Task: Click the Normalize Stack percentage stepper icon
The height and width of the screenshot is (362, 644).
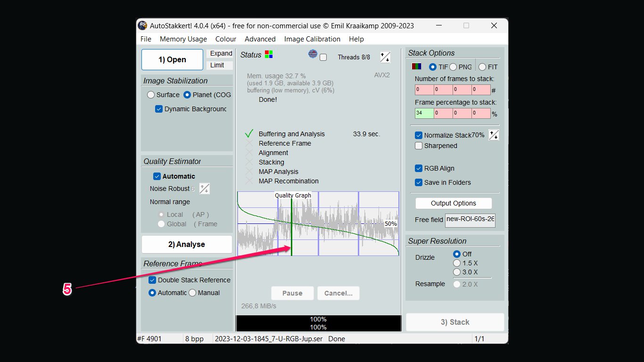Action: point(494,135)
